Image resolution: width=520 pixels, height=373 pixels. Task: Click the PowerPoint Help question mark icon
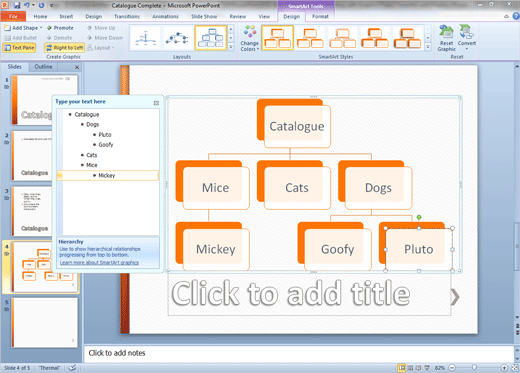tap(516, 16)
